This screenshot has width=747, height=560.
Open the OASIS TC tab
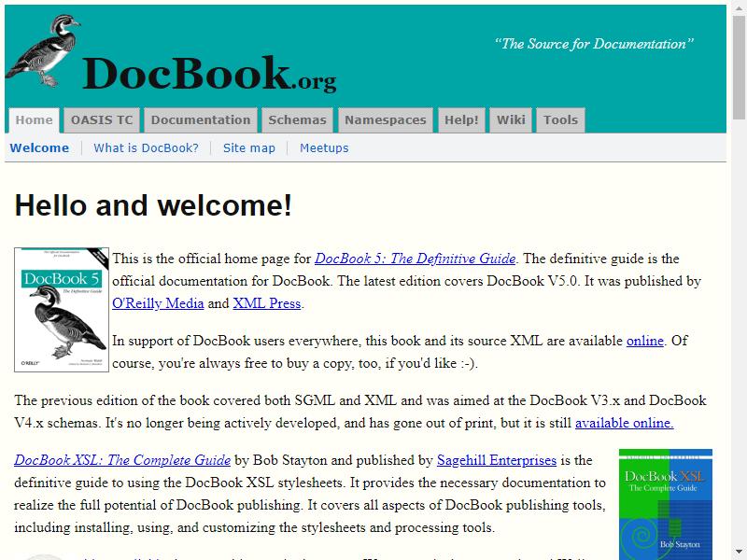[x=102, y=120]
